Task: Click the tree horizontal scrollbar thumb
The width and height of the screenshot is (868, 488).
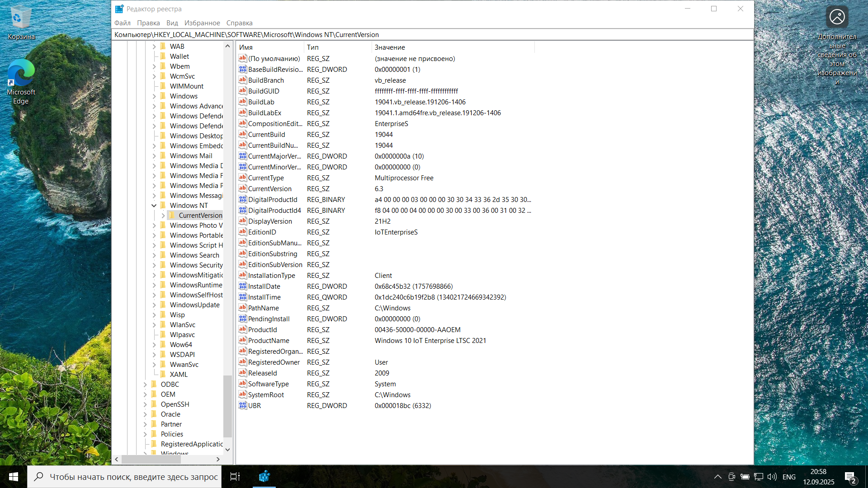Action: point(151,459)
